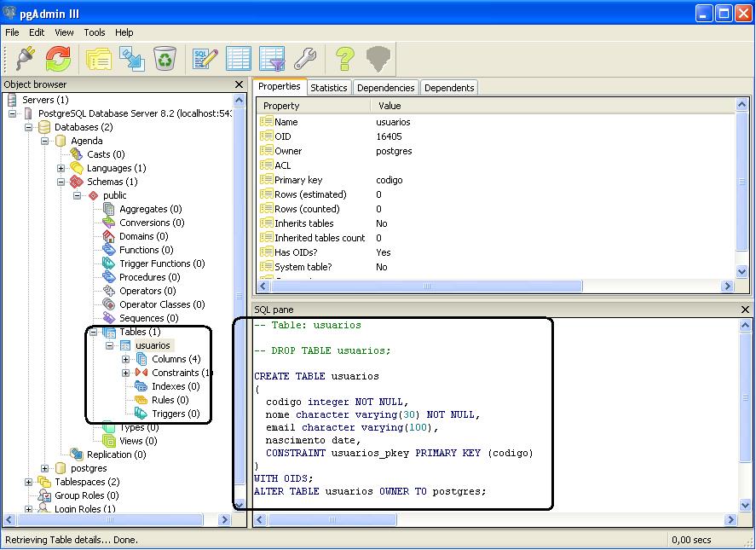Click the Property column header

click(x=314, y=106)
